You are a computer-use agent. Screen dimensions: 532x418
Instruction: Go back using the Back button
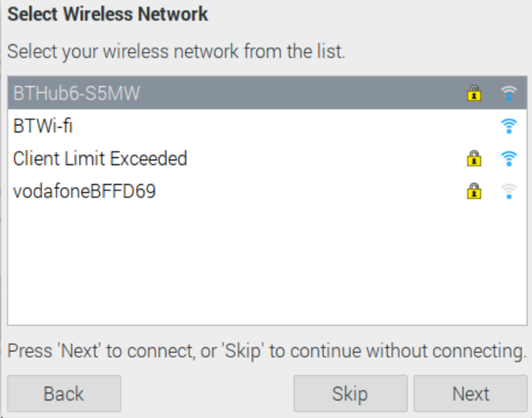point(64,394)
